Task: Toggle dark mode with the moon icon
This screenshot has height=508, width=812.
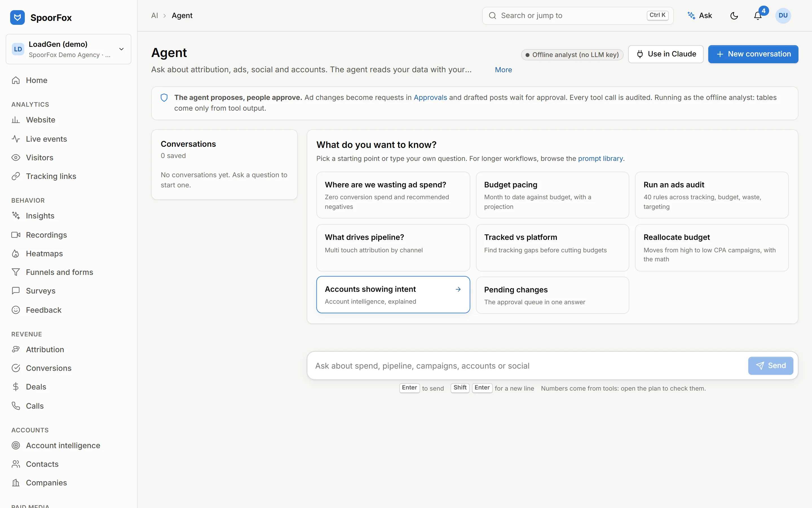Action: click(734, 16)
